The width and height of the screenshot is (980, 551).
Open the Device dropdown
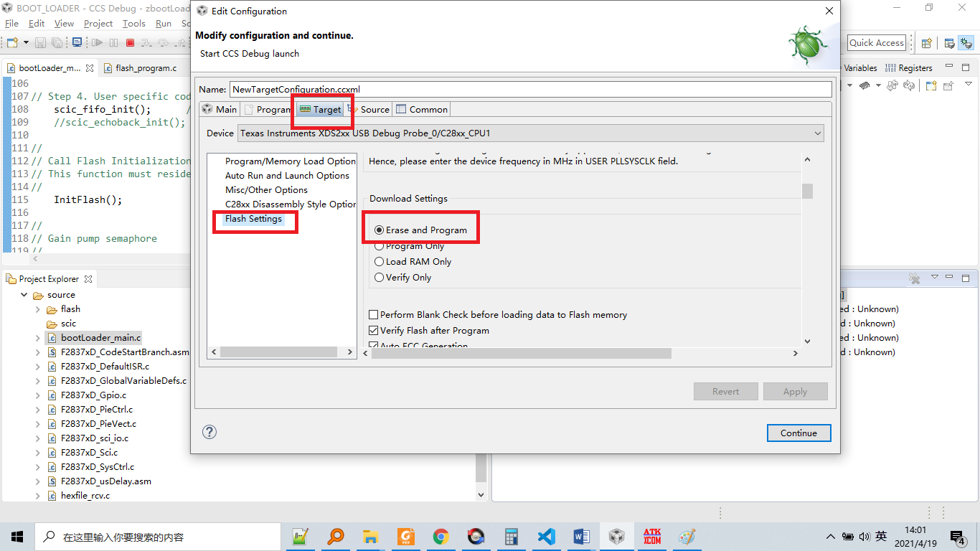tap(817, 133)
